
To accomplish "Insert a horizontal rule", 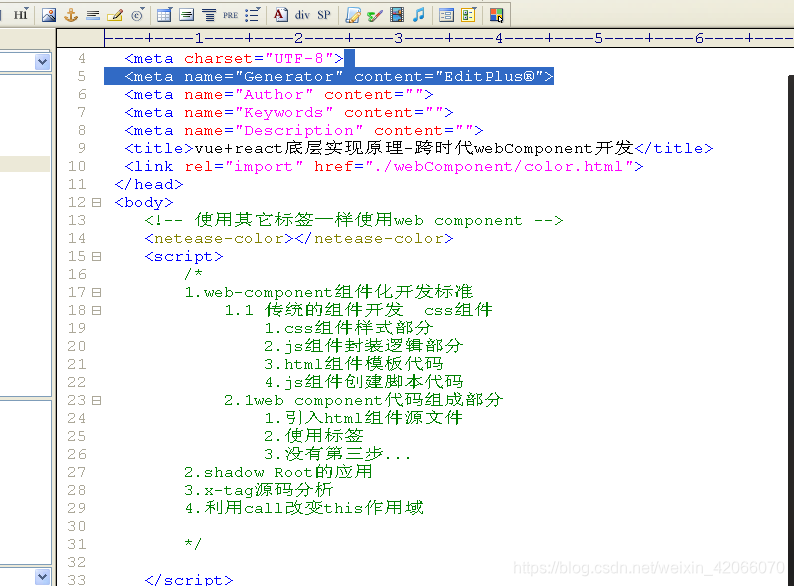I will (x=93, y=15).
